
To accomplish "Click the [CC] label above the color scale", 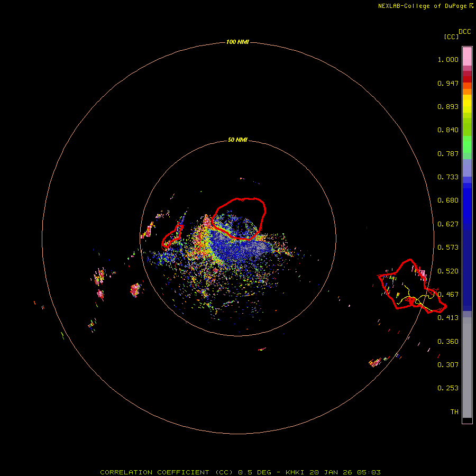I will point(451,36).
